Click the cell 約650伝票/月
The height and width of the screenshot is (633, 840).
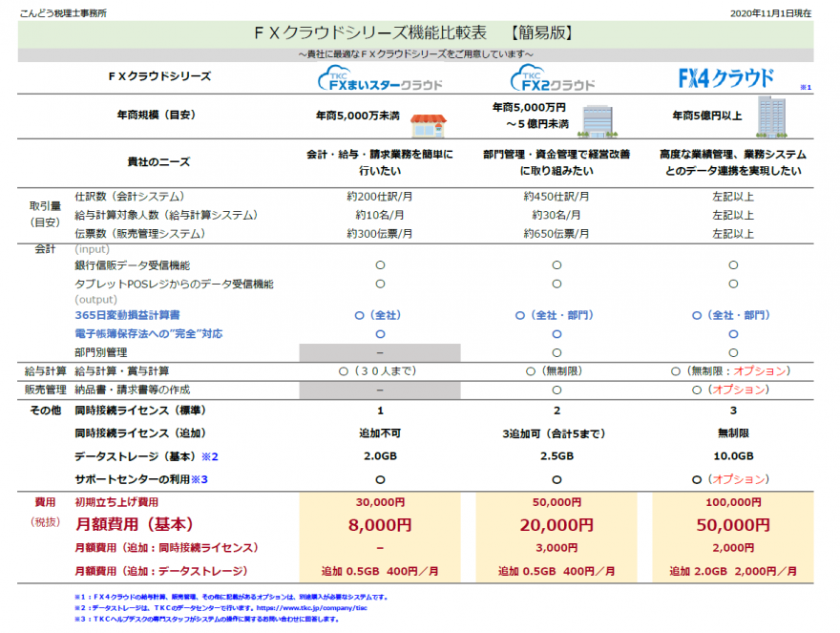pos(556,234)
